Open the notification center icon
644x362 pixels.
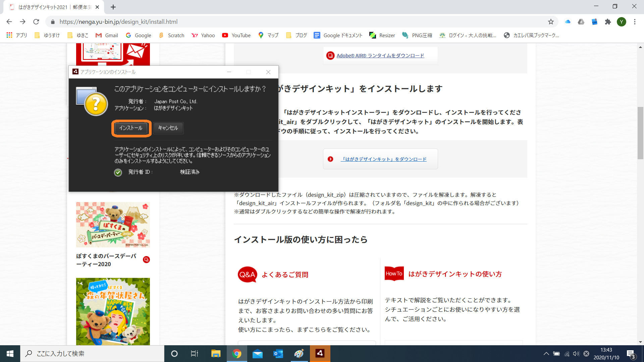(631, 354)
